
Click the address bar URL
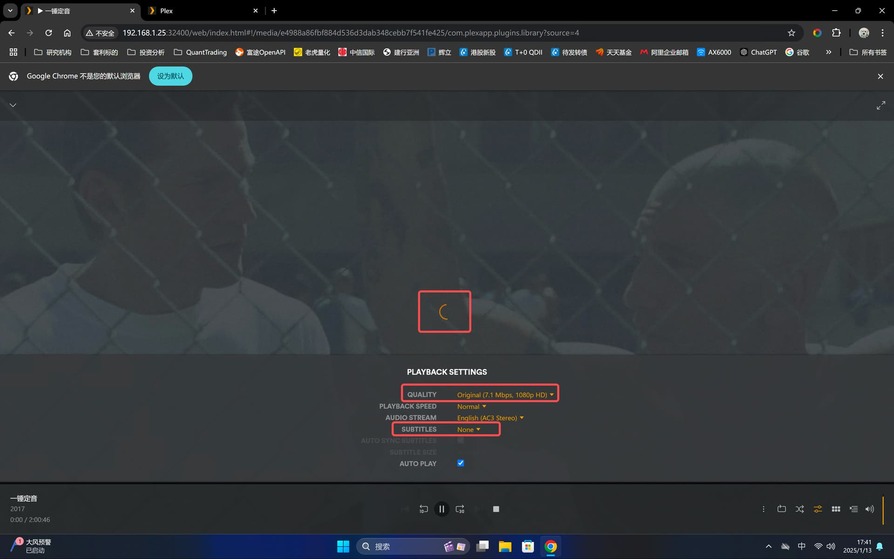tap(351, 33)
